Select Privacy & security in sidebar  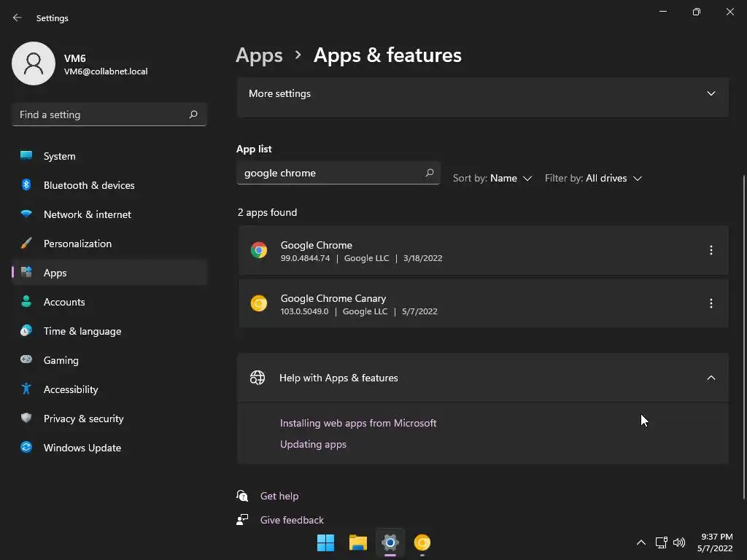pyautogui.click(x=83, y=419)
